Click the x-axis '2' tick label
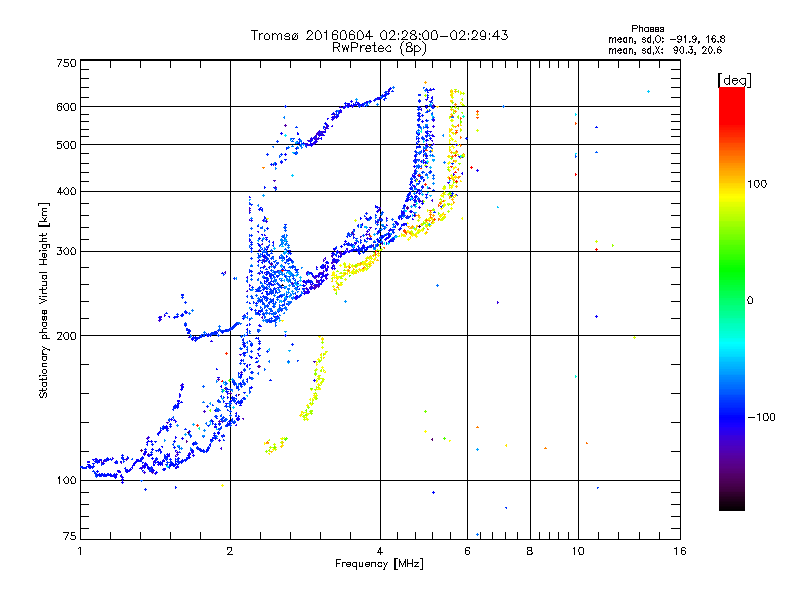 pyautogui.click(x=230, y=551)
